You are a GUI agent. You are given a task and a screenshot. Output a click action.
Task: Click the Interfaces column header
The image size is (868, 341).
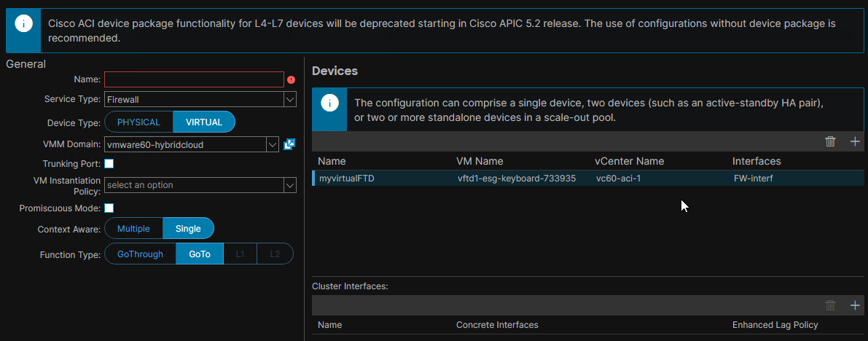pos(756,161)
